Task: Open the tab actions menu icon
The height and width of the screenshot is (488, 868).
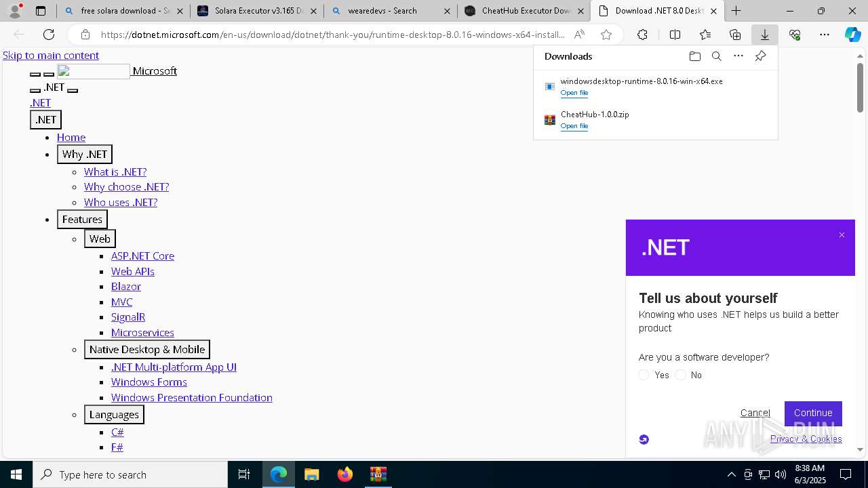Action: tap(41, 11)
